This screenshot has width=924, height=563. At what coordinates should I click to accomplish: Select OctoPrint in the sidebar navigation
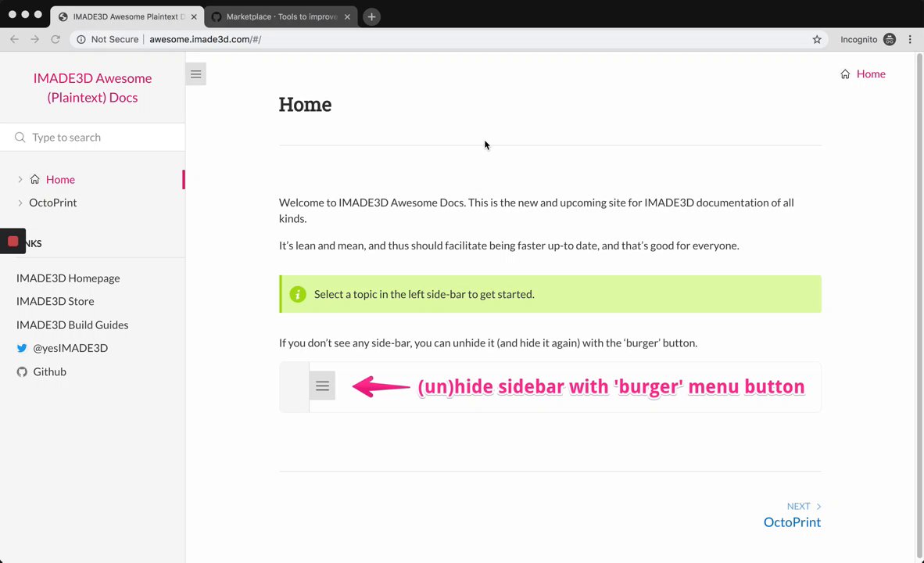(53, 203)
